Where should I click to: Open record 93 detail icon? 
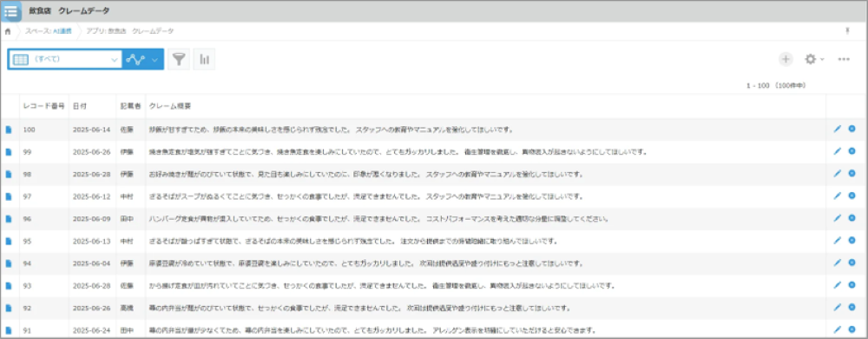coord(9,286)
